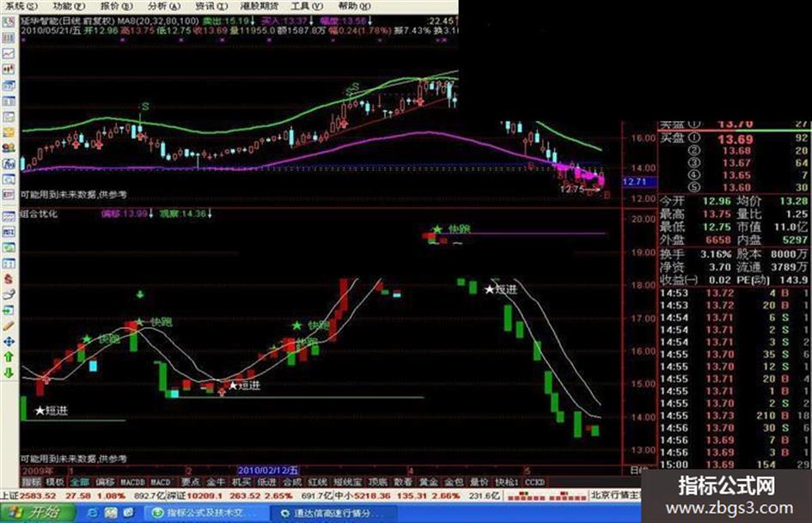The height and width of the screenshot is (523, 812).
Task: Select the 顶底 indicator tab
Action: tap(378, 482)
